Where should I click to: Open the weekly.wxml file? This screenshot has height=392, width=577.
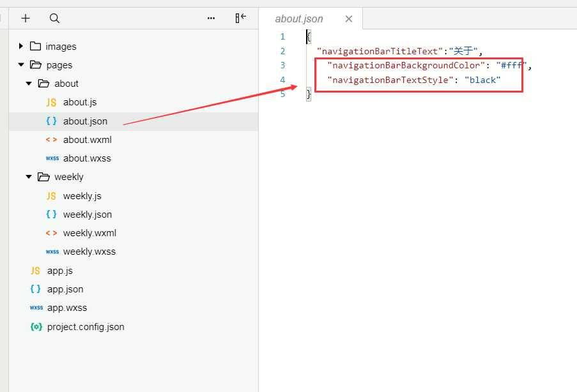[90, 233]
